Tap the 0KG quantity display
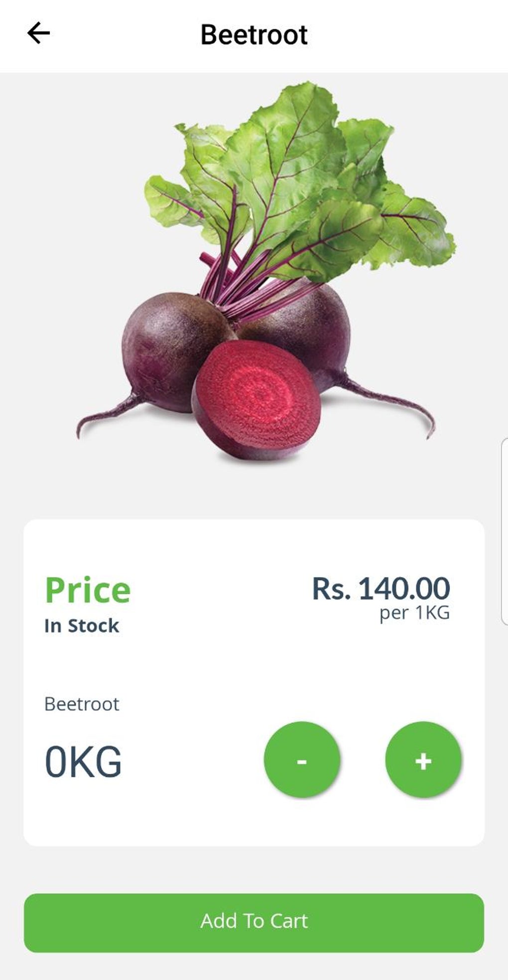This screenshot has width=508, height=980. (83, 762)
